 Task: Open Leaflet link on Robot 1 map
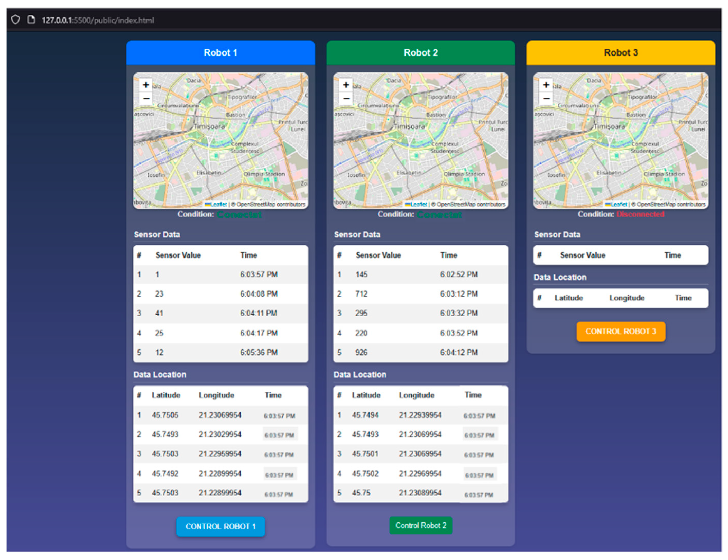point(218,204)
